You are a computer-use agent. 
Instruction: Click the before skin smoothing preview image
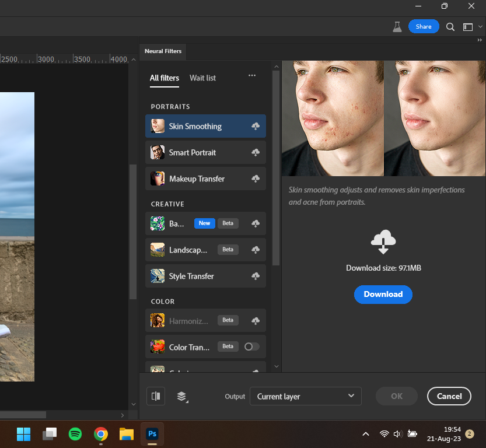coord(333,118)
